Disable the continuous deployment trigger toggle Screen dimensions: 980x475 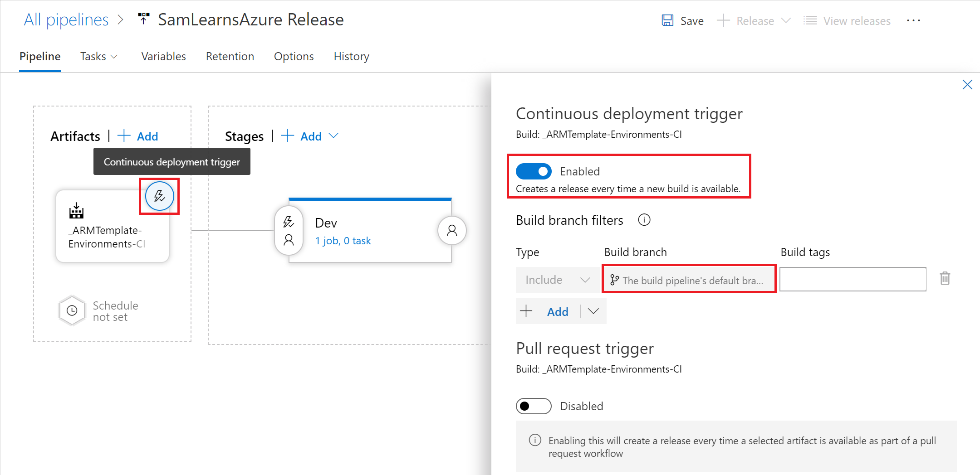[534, 172]
